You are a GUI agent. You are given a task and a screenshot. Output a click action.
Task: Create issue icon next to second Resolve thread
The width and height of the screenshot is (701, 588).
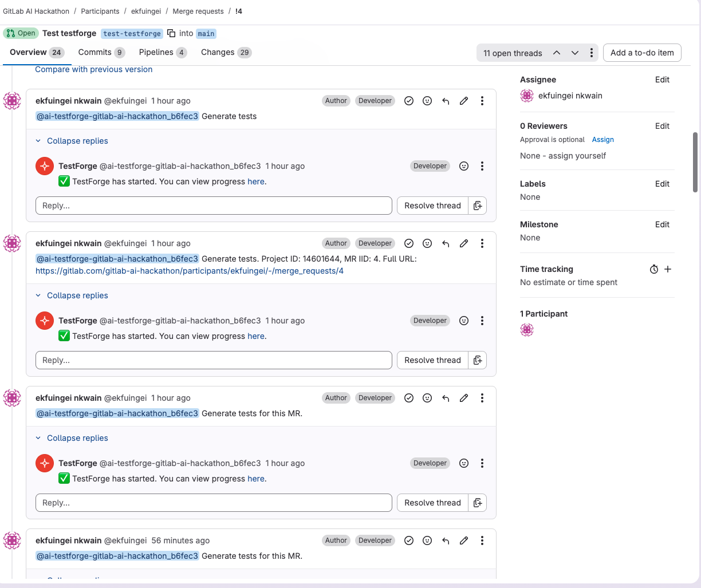click(x=478, y=360)
